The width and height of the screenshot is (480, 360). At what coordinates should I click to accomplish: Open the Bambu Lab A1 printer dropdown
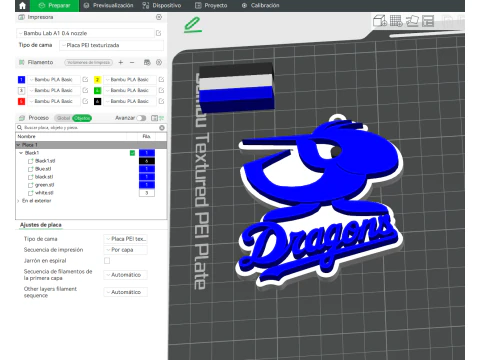85,33
